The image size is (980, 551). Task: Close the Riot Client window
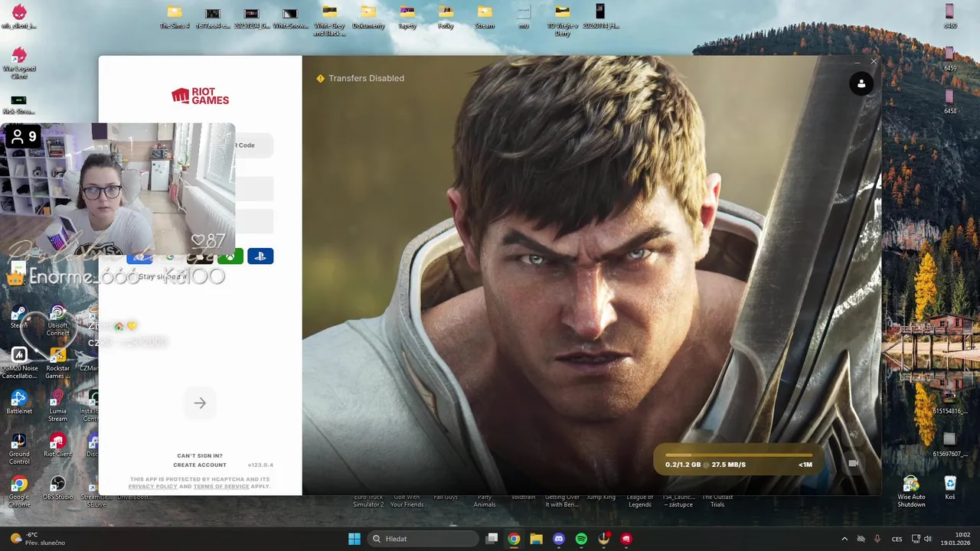click(x=874, y=61)
